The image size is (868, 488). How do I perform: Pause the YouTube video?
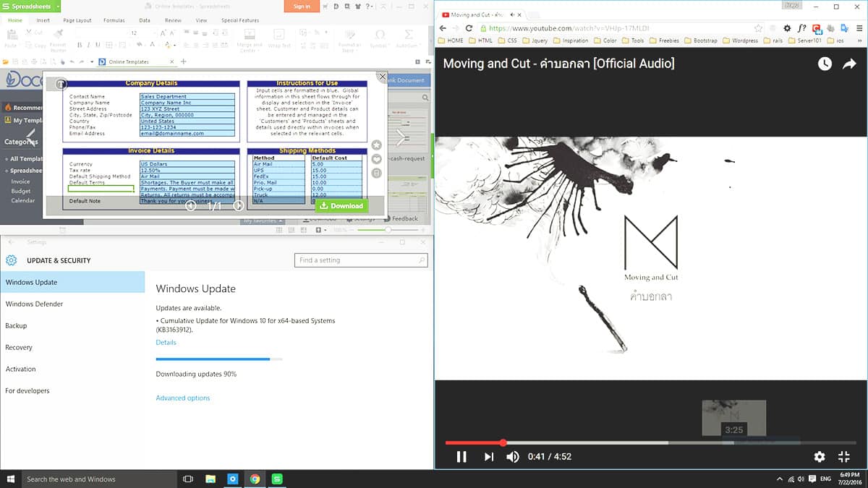click(x=461, y=456)
